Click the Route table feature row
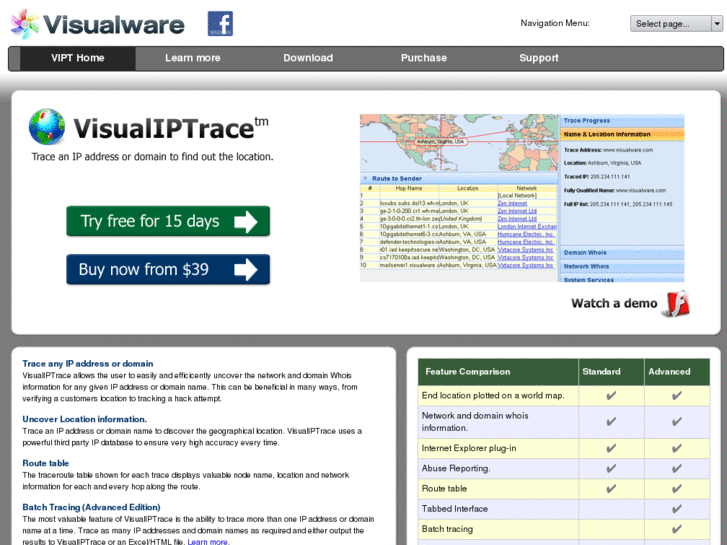727x545 pixels. tap(564, 489)
